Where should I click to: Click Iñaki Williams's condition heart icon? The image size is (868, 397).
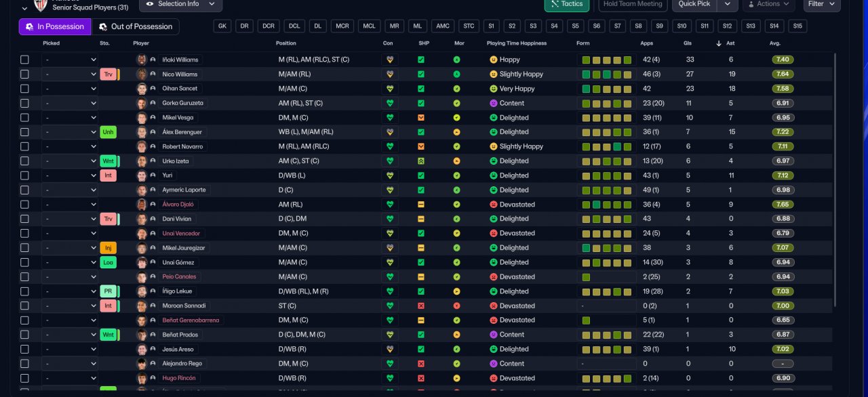pos(389,60)
